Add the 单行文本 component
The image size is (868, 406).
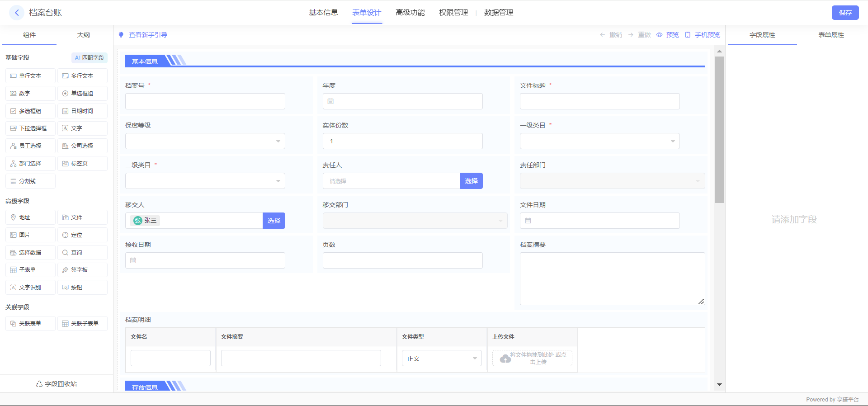(30, 76)
